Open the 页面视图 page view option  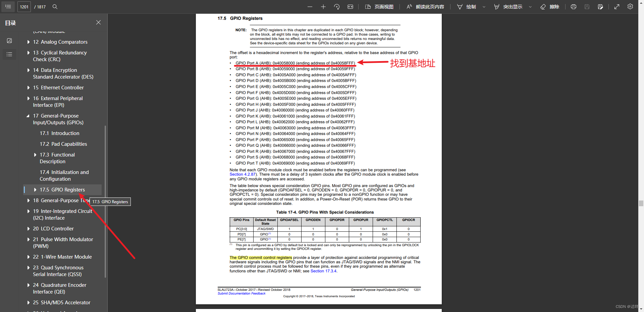[x=379, y=7]
